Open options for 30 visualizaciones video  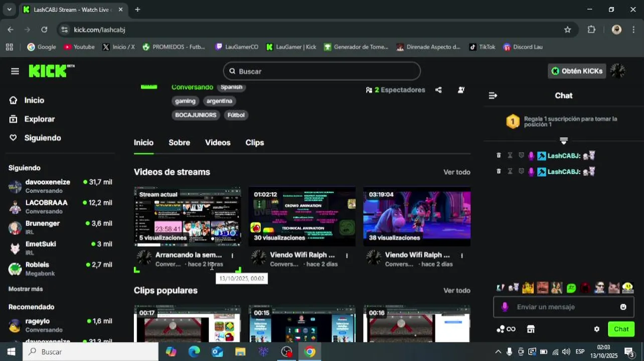pos(347,256)
